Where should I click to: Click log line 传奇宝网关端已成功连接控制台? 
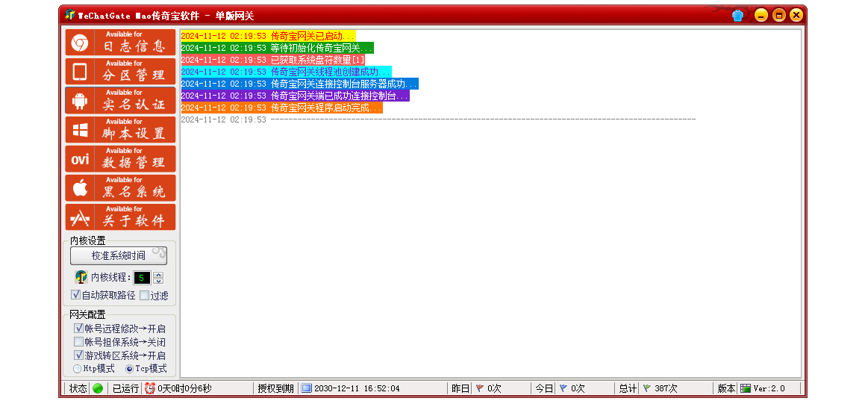[x=295, y=96]
